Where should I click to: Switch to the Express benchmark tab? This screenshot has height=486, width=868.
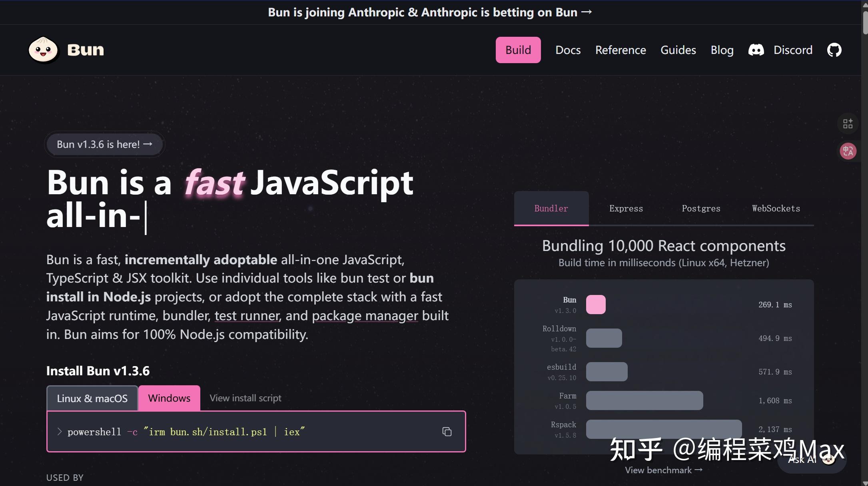coord(626,208)
